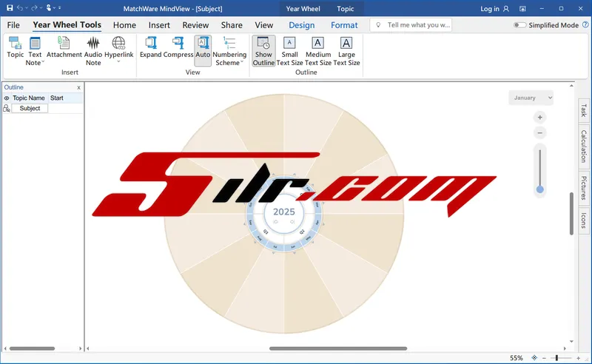Viewport: 592px width, 364px height.
Task: Toggle the Show Outline button
Action: tap(263, 50)
